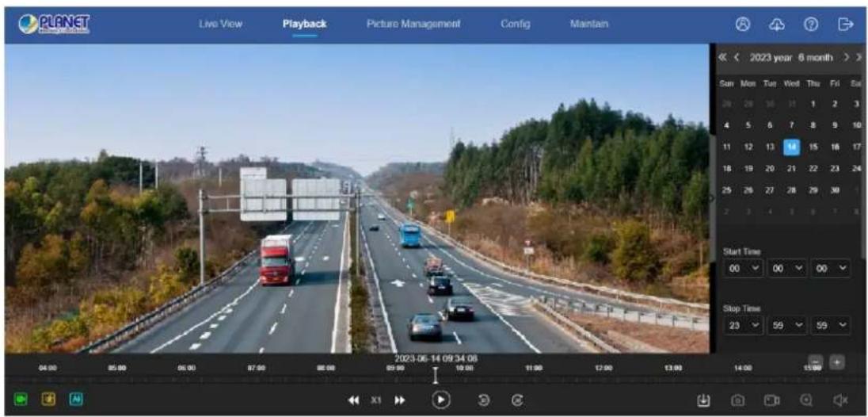This screenshot has width=868, height=417.
Task: Select June 5 in calendar
Action: [x=748, y=125]
